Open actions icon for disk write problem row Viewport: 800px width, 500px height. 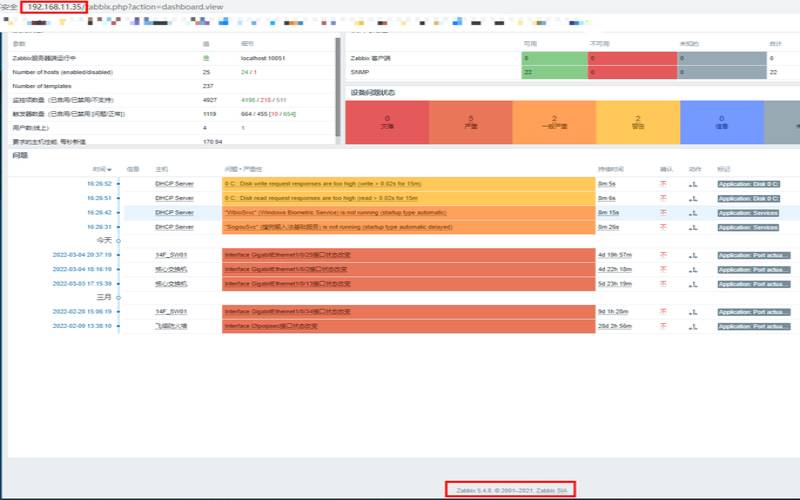click(x=692, y=184)
